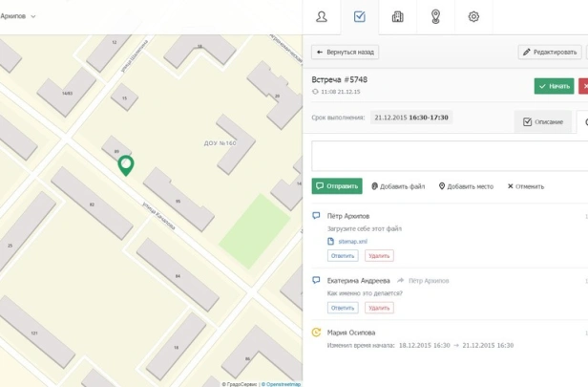Open the sitemap.xml file link
The height and width of the screenshot is (387, 588).
(352, 242)
